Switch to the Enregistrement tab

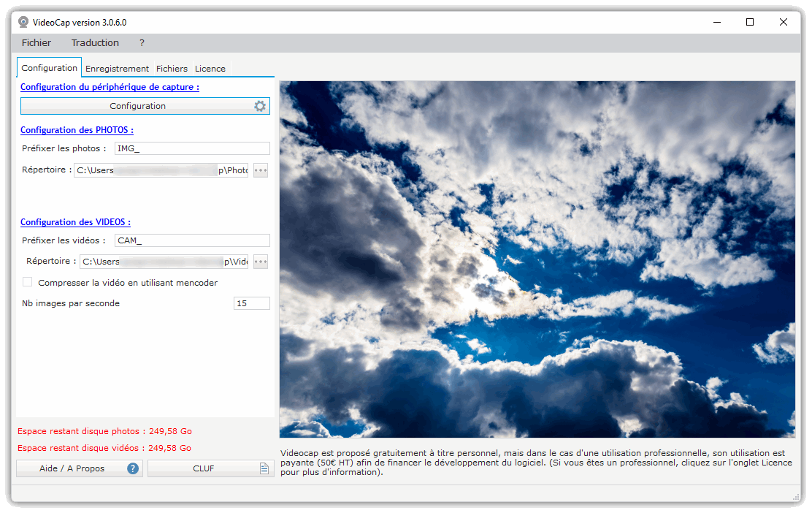pos(117,69)
